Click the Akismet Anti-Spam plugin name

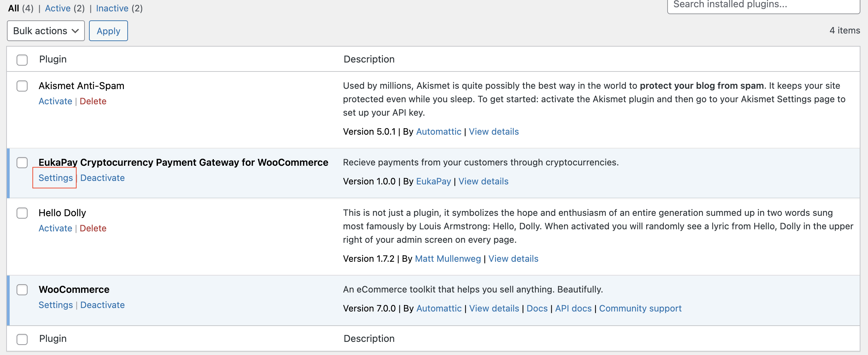tap(81, 86)
